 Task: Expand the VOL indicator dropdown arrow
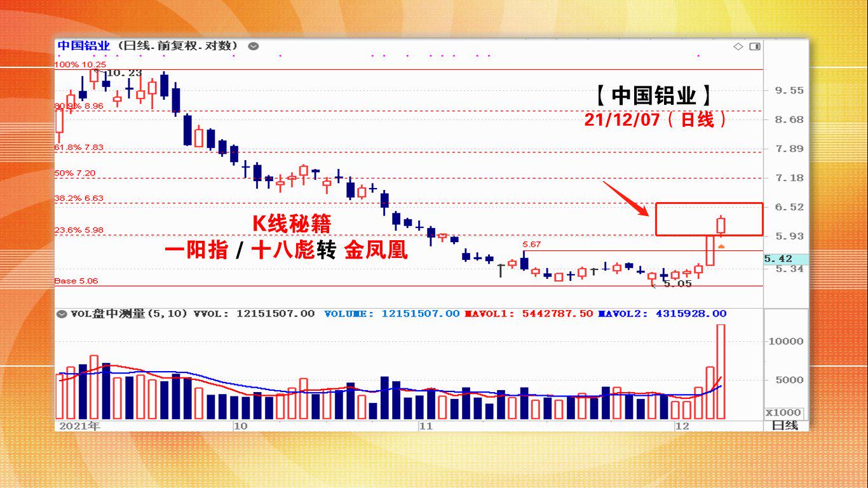click(62, 314)
